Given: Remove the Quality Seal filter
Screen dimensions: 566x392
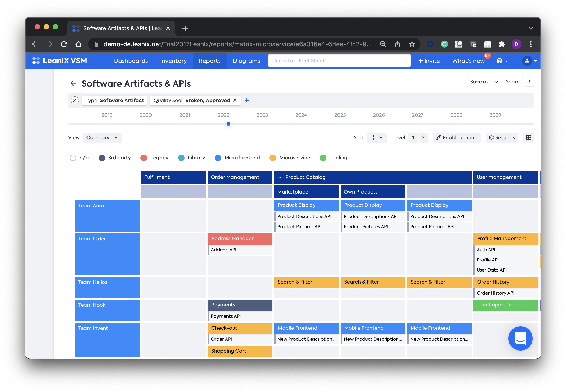Looking at the screenshot, I should click(235, 100).
